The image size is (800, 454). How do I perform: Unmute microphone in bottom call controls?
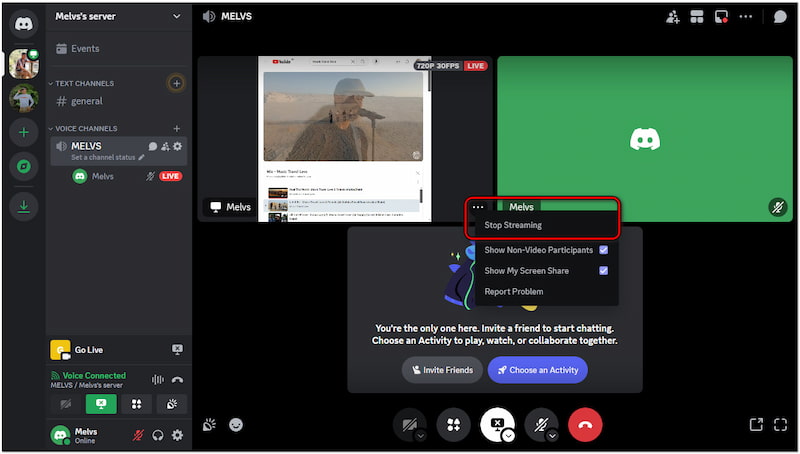tap(541, 425)
